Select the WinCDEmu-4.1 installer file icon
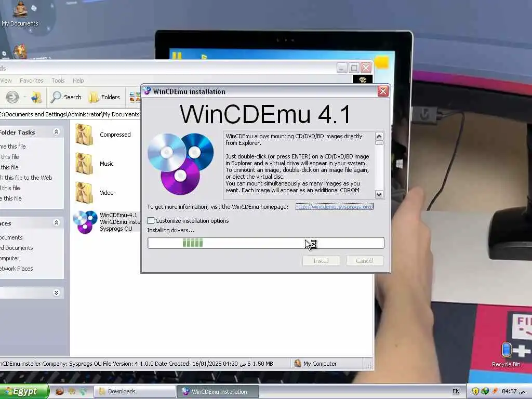The image size is (532, 399). [x=85, y=222]
